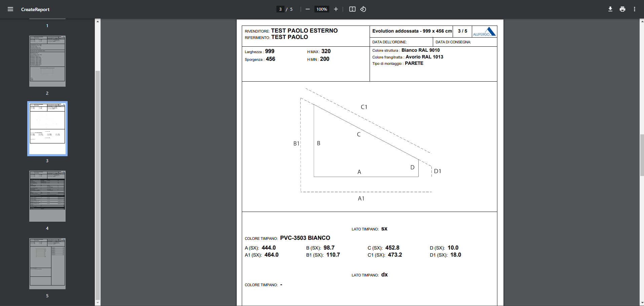Click the Larghezza value 999

270,51
